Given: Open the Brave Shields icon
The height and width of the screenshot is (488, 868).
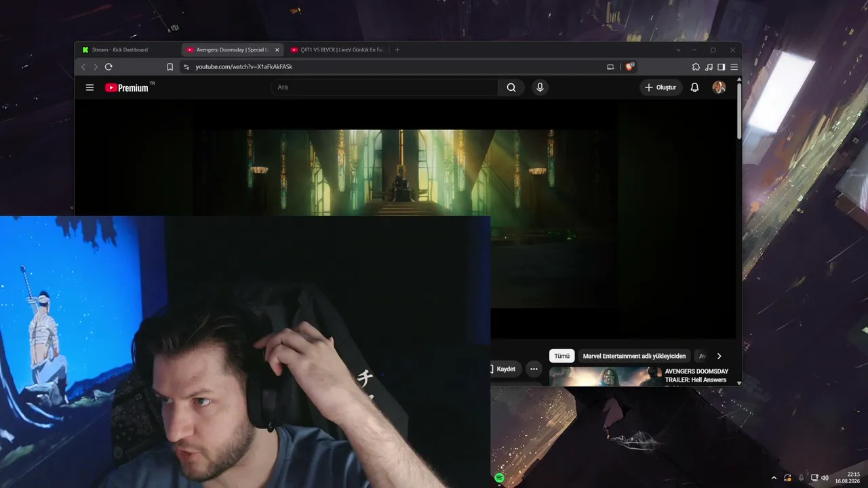Looking at the screenshot, I should coord(629,67).
